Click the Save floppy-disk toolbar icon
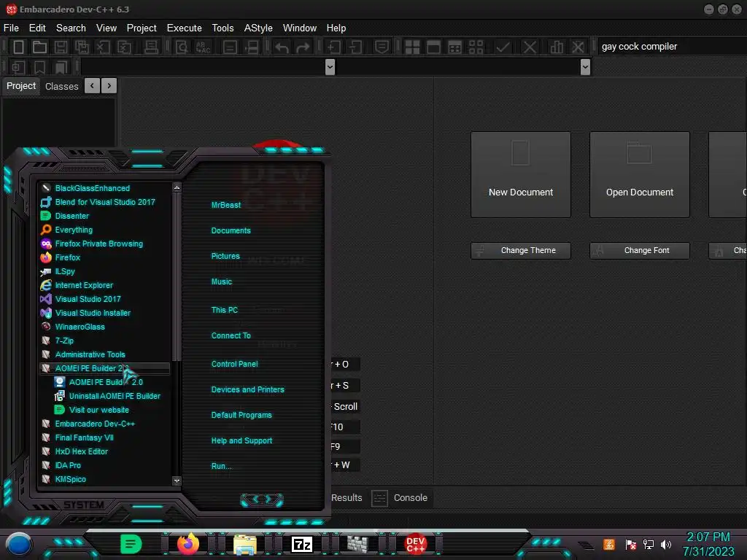747x560 pixels. [x=61, y=47]
